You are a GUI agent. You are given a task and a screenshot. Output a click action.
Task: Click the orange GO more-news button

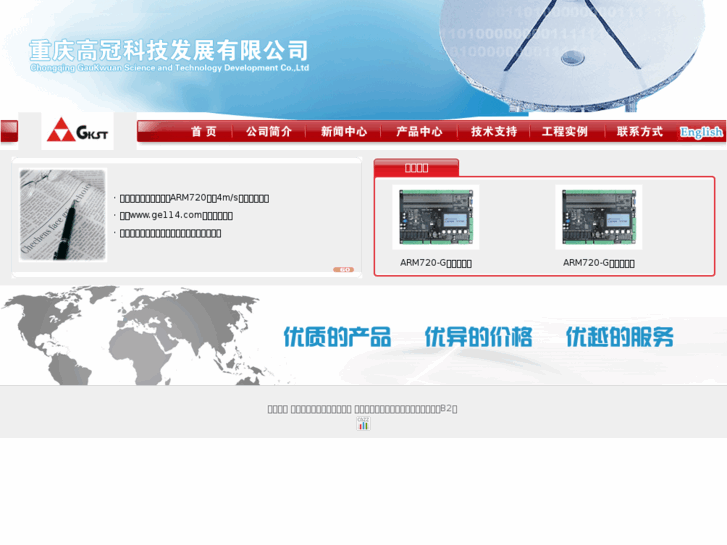point(344,269)
